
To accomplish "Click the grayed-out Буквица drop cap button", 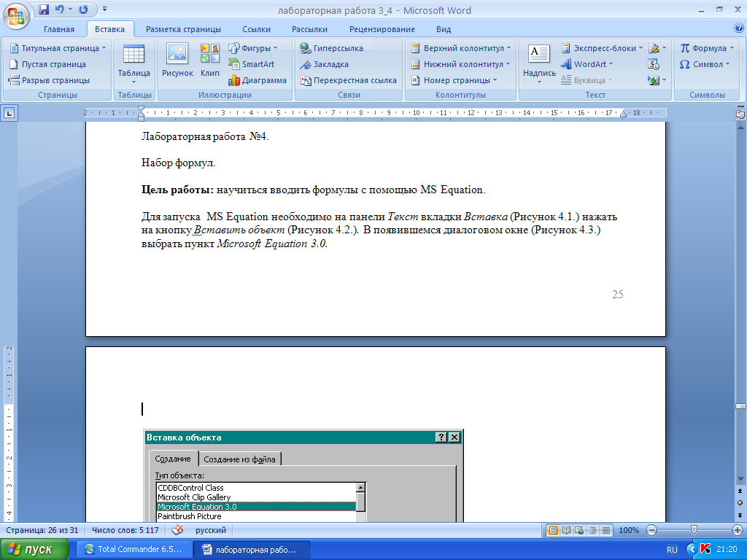I will pos(587,80).
